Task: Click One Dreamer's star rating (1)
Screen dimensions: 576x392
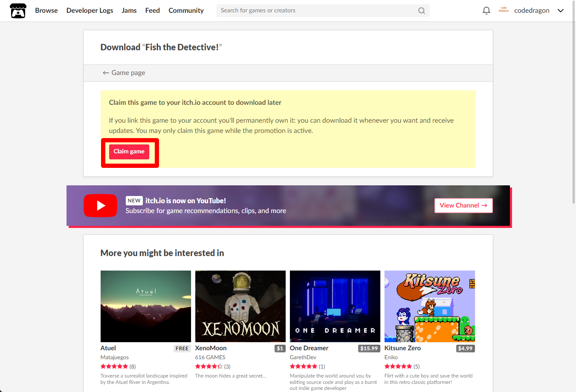Action: click(307, 366)
